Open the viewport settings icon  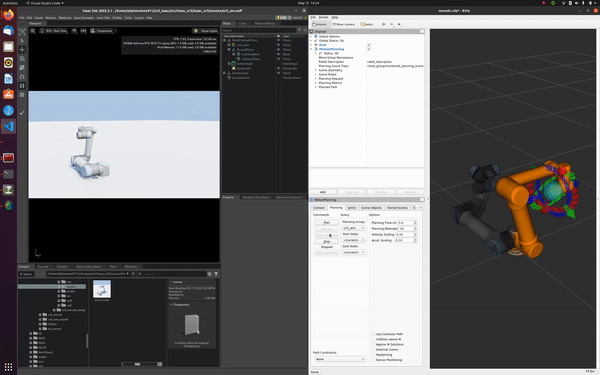point(33,31)
